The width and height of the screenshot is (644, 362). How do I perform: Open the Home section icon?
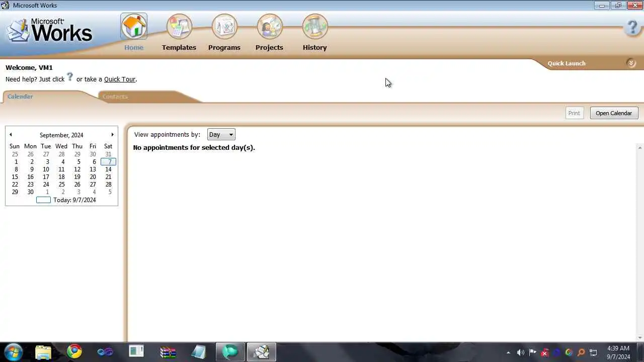[x=134, y=26]
